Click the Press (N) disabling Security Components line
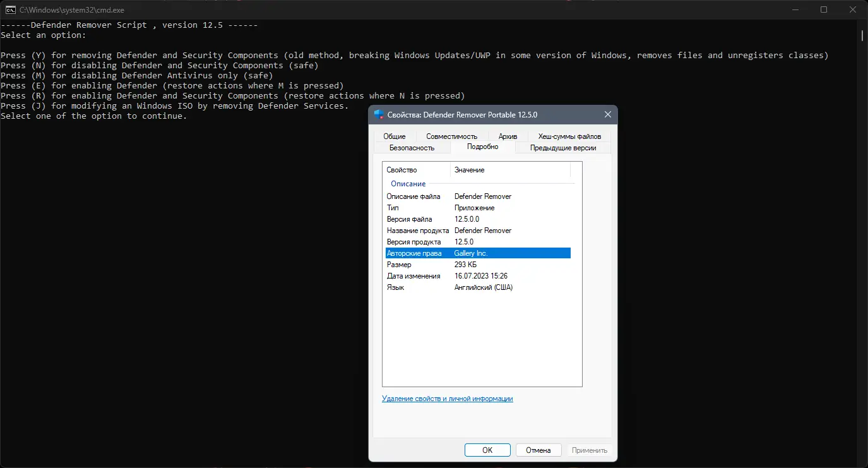This screenshot has width=868, height=468. point(160,66)
